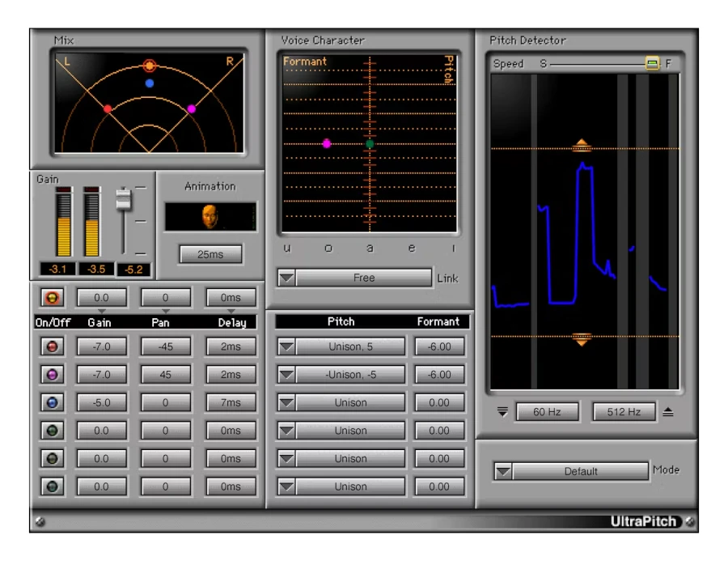The width and height of the screenshot is (728, 561).
Task: Click the Gain fader handle
Action: tap(124, 199)
